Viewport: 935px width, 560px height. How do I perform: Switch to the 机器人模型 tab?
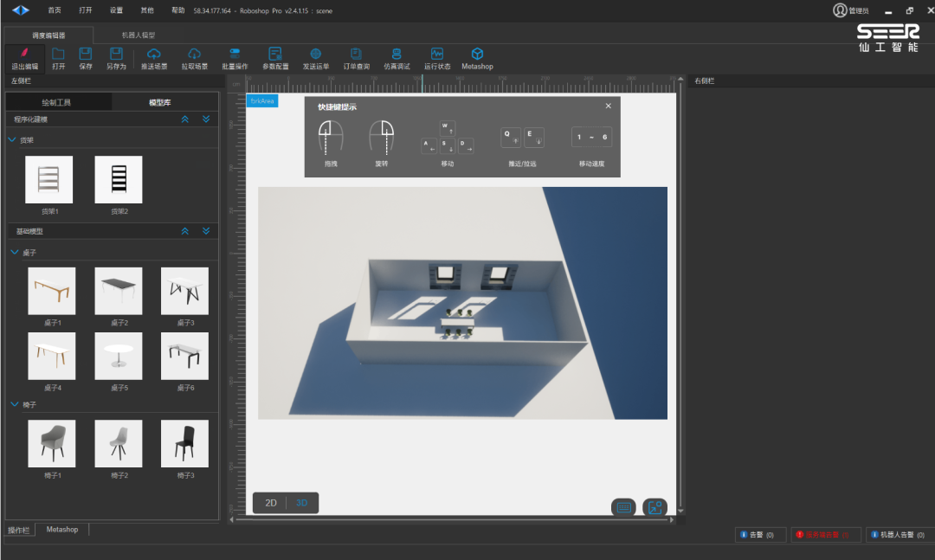[x=139, y=35]
